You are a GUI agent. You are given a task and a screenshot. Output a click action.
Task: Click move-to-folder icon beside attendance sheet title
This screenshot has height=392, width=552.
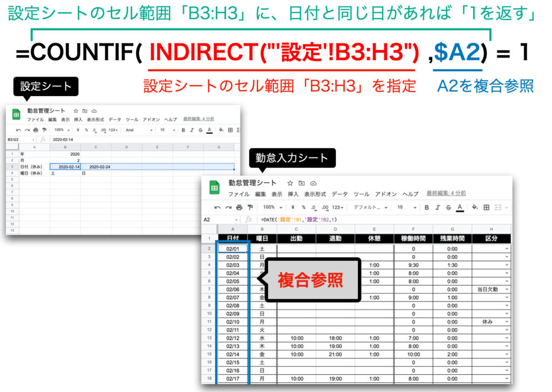(302, 183)
